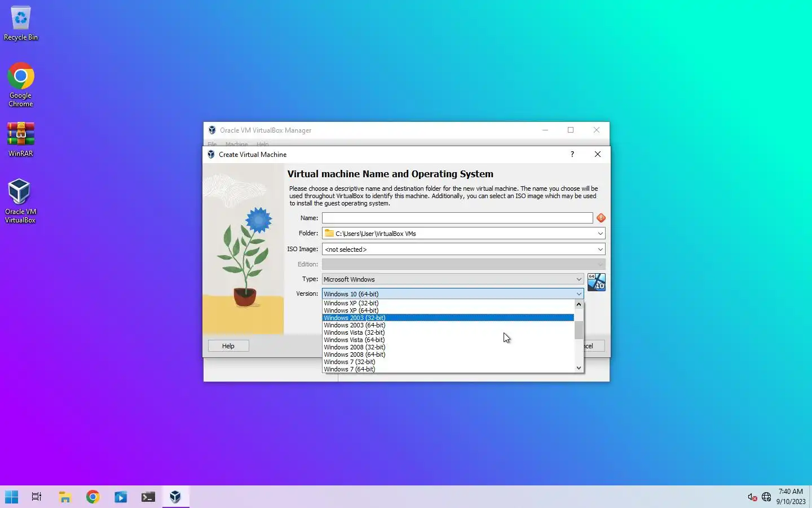Open the terminal app on the taskbar
This screenshot has width=812, height=508.
[x=148, y=497]
